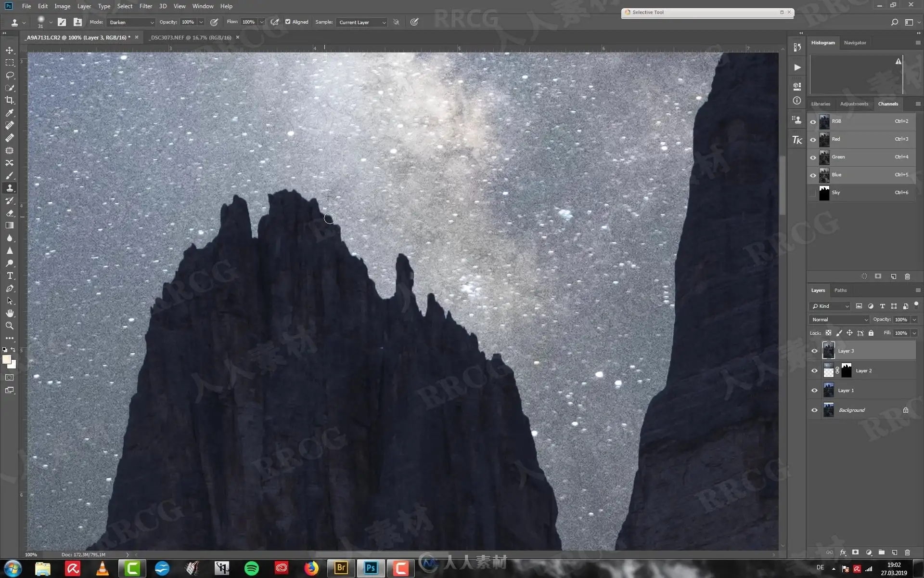Select the Gradient tool
Screen dimensions: 924x578
point(10,225)
